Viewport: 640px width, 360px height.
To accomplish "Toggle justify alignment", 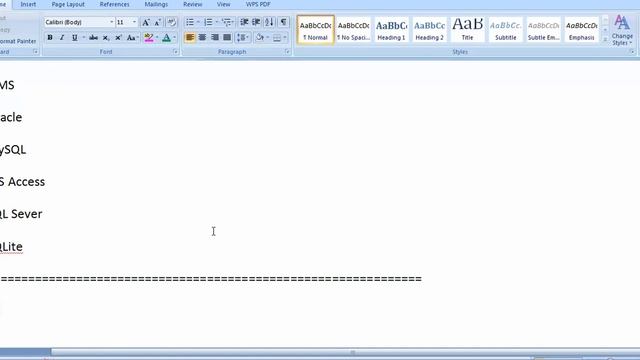I will 227,38.
